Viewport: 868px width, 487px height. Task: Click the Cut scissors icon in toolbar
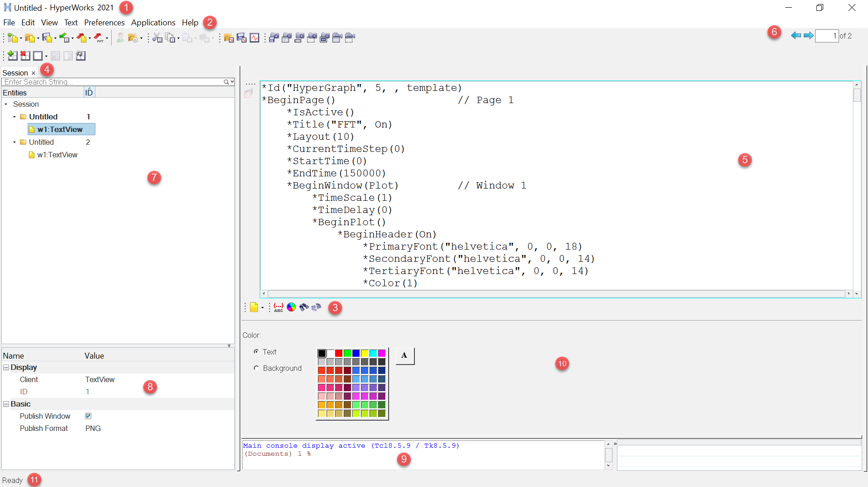[x=157, y=38]
